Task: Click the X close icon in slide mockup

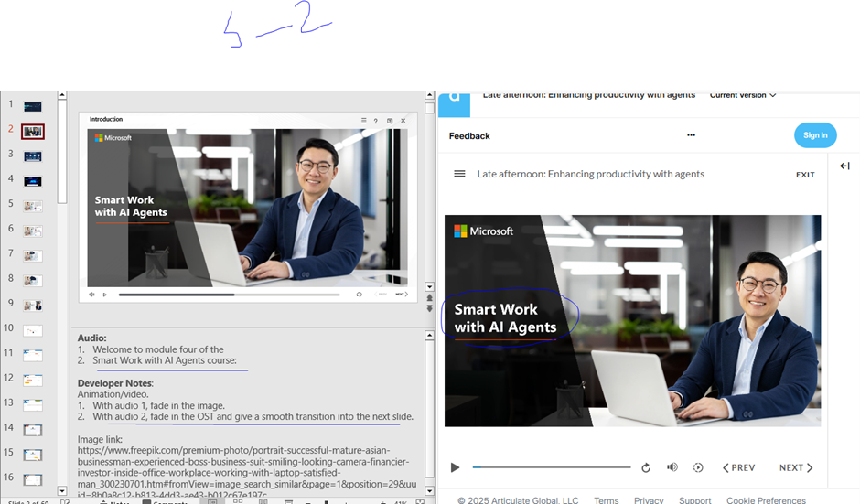Action: 403,121
